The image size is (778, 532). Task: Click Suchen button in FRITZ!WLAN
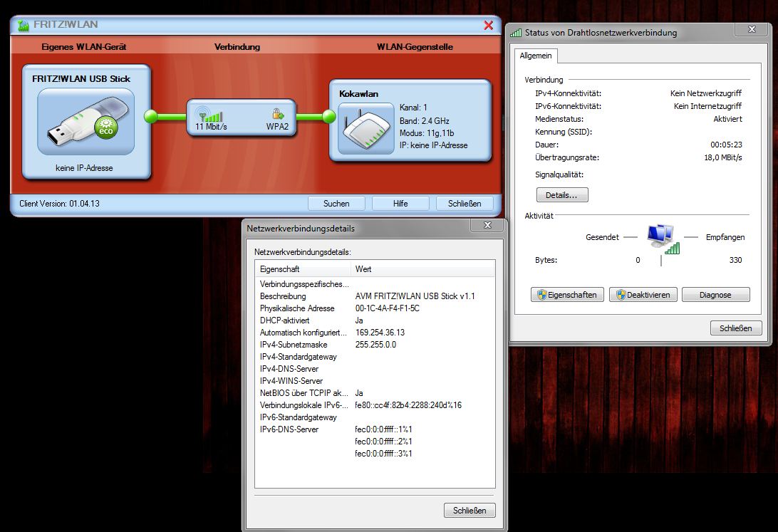336,203
